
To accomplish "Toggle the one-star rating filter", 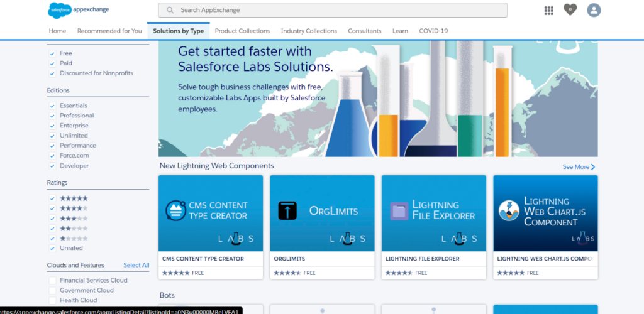I will coord(52,239).
